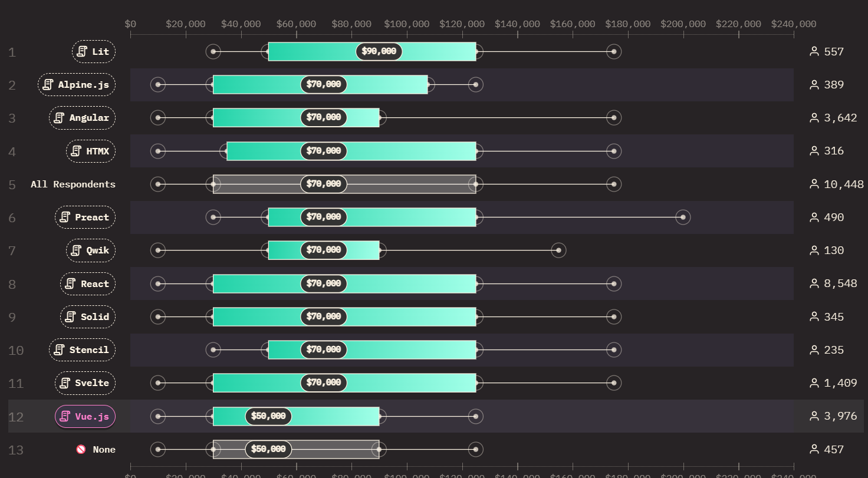
Task: Click the $70,000 median label on Angular bar
Action: coord(324,118)
